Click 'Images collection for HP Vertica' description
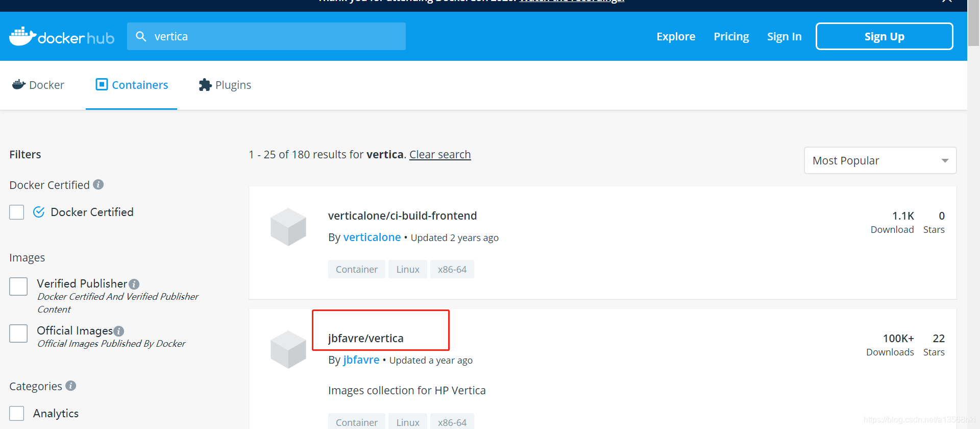This screenshot has width=980, height=429. (407, 391)
